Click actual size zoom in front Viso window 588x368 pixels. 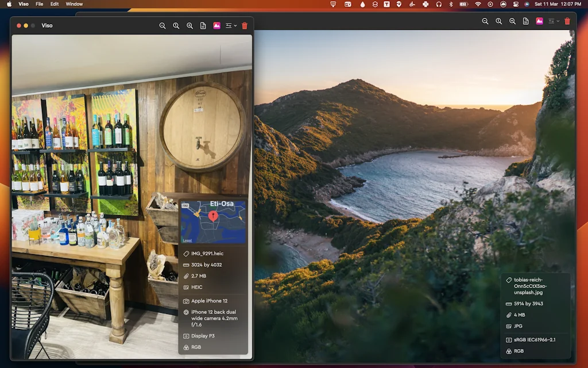coord(176,26)
